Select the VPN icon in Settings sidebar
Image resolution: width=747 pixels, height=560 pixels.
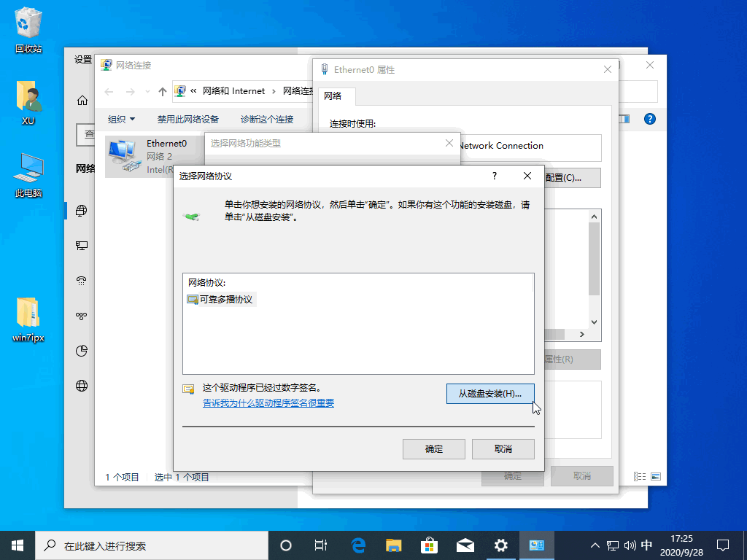82,316
